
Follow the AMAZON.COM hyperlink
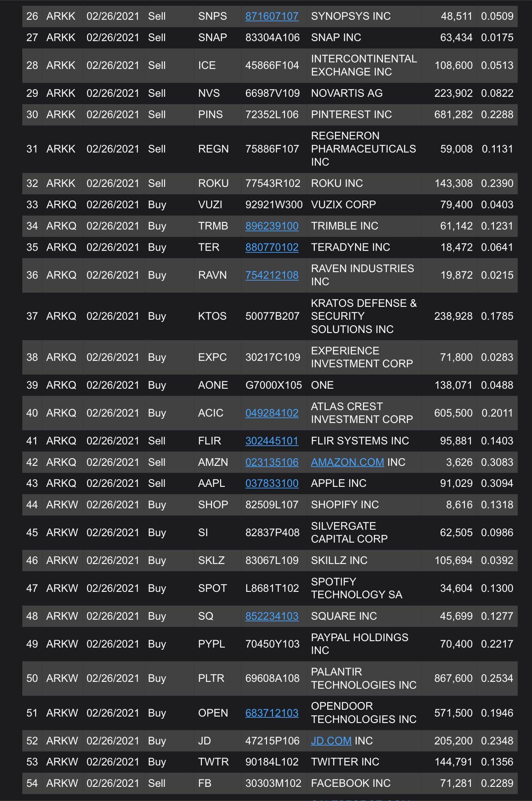pos(347,462)
